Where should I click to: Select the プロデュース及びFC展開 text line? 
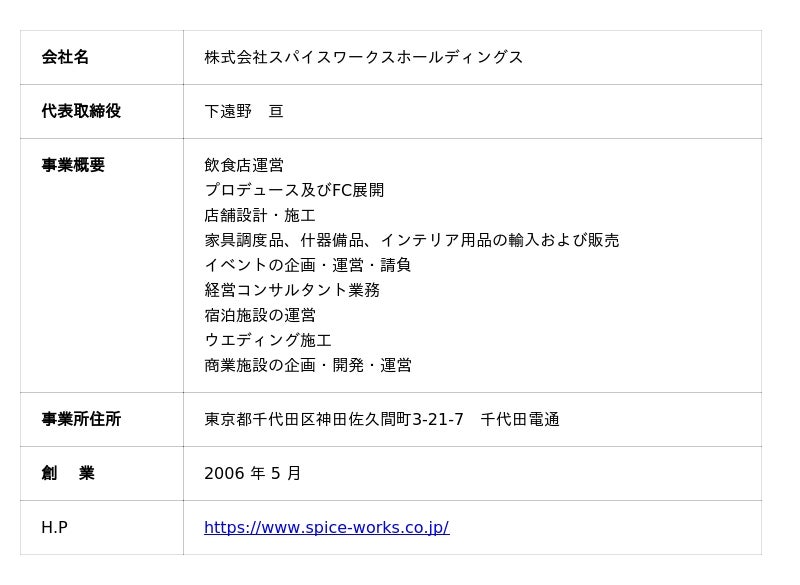point(294,190)
